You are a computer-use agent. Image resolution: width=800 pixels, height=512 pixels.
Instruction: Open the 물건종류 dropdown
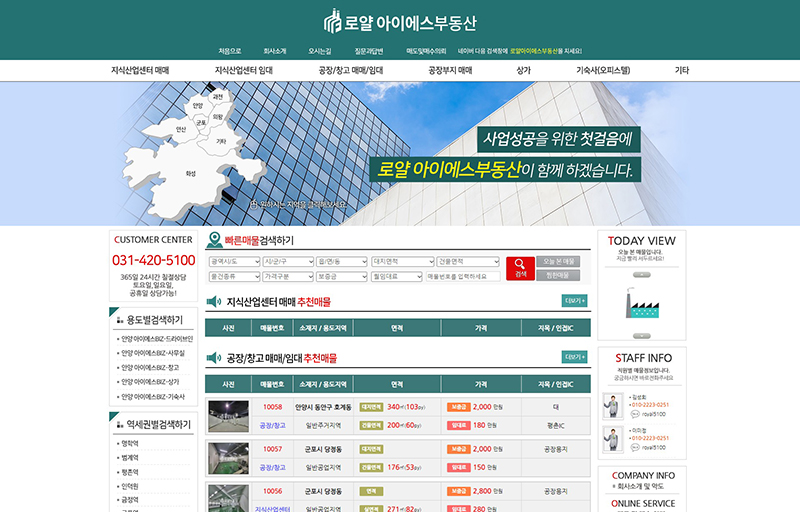pyautogui.click(x=235, y=276)
